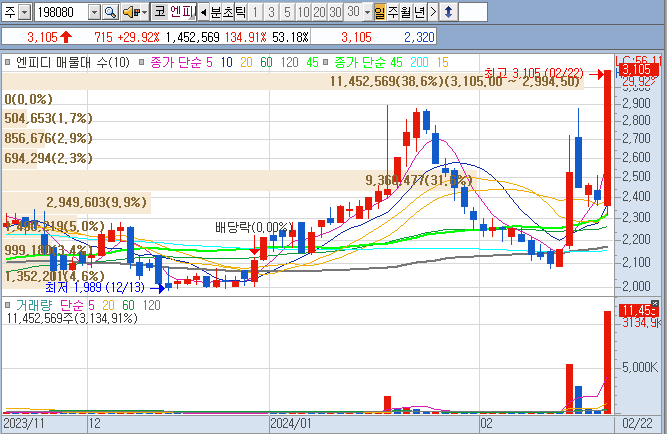Click the 거래량 indicator label
667x434 pixels.
click(34, 305)
